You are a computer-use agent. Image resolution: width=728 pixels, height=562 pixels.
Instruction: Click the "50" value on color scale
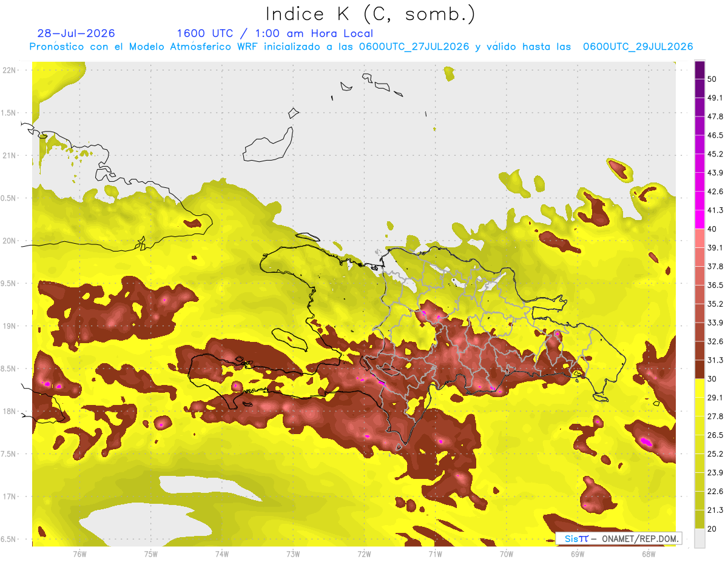[x=712, y=79]
